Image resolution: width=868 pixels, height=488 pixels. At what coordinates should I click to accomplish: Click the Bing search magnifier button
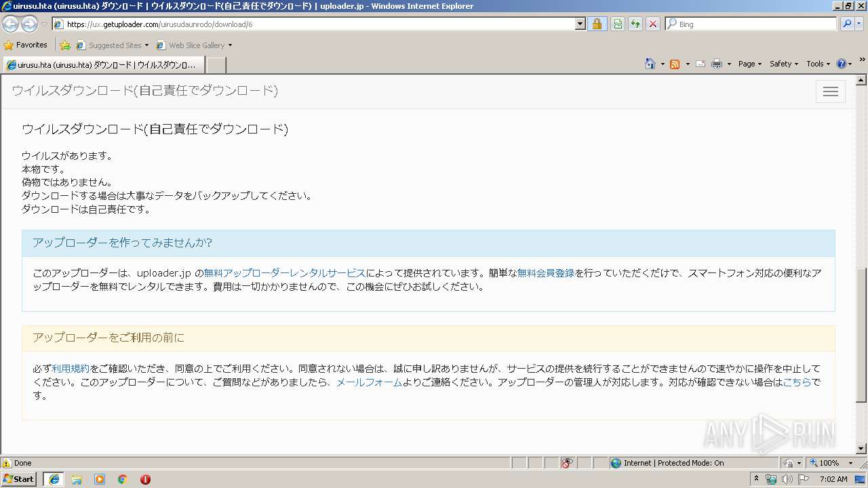coord(847,24)
